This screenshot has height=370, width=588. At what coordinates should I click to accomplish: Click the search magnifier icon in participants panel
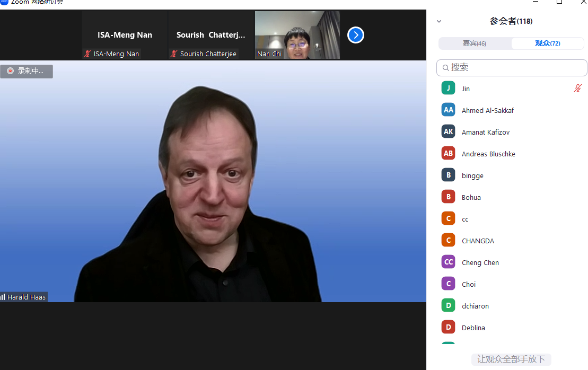tap(445, 68)
